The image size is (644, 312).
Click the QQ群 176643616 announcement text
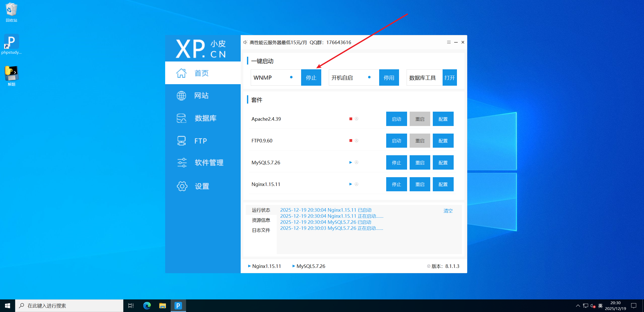(330, 42)
